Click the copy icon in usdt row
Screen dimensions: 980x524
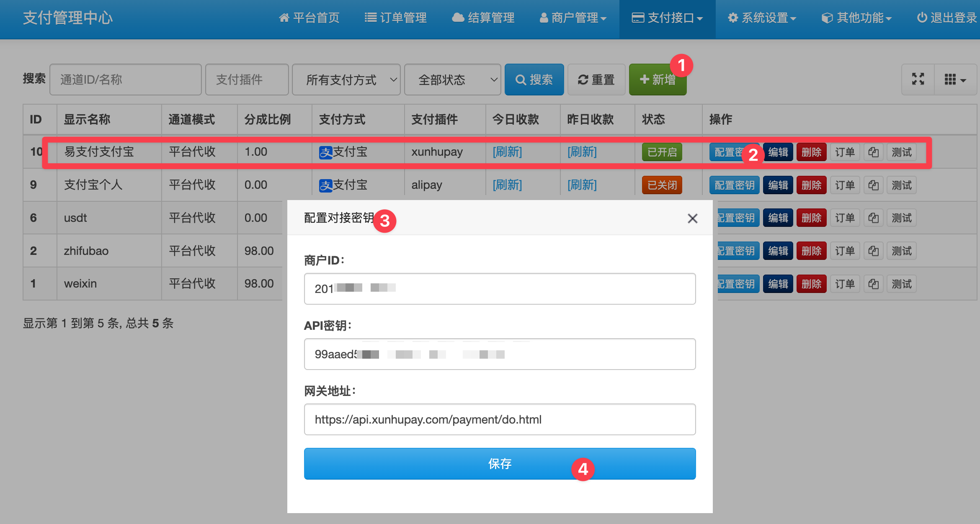(x=873, y=217)
